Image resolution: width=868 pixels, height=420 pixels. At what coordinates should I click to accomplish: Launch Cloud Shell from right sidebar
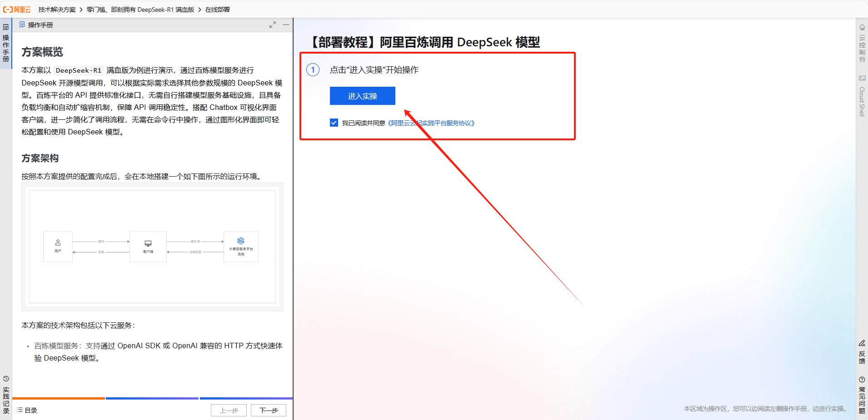[x=862, y=96]
